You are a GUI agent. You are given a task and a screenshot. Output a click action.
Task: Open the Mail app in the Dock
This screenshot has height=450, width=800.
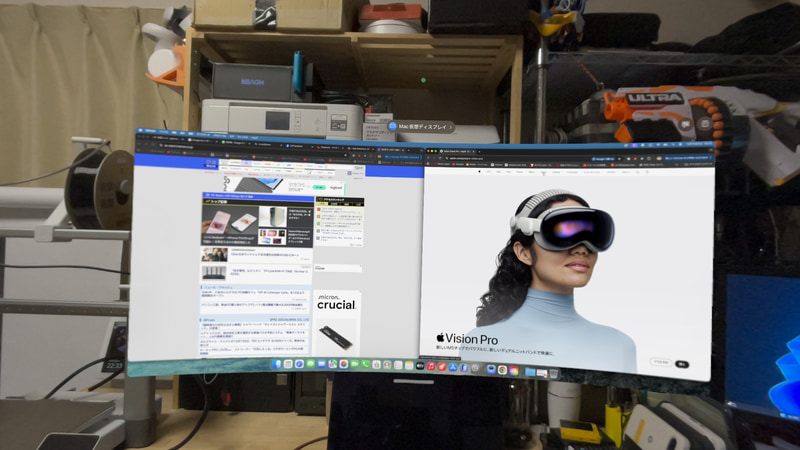click(x=321, y=364)
